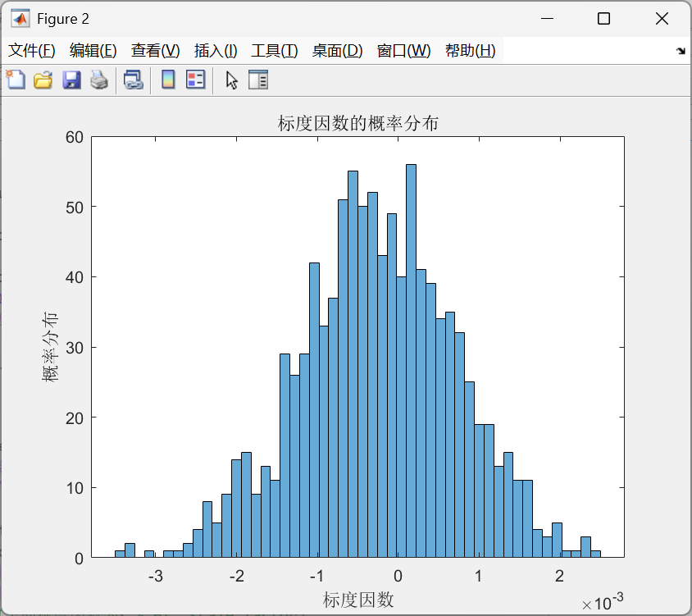Click the x-axis tick label 2

(560, 576)
